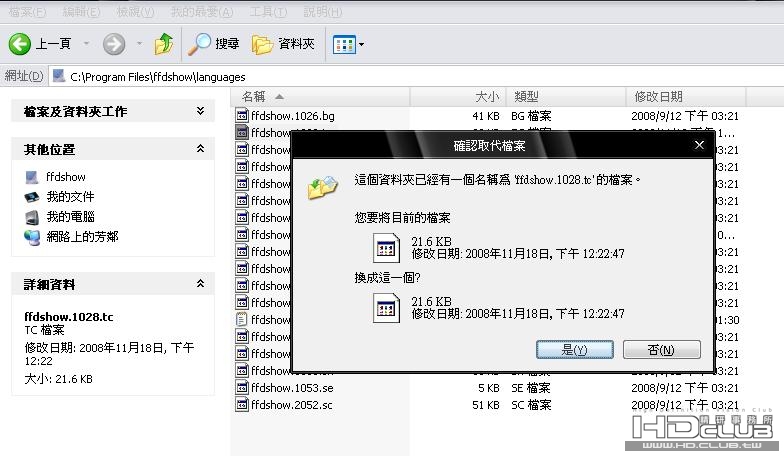Click the ffdshow.1053.se file icon
Viewport: 784px width, 456px height.
point(242,388)
